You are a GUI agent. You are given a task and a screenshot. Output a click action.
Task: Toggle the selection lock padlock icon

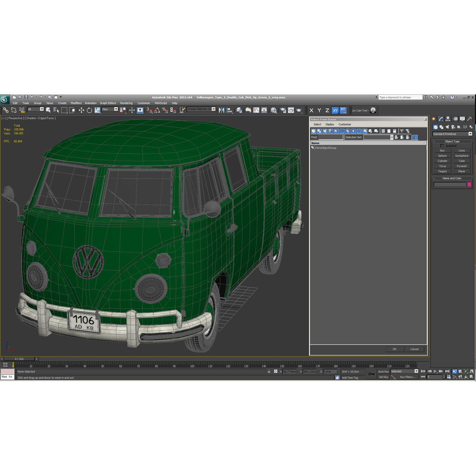(269, 372)
